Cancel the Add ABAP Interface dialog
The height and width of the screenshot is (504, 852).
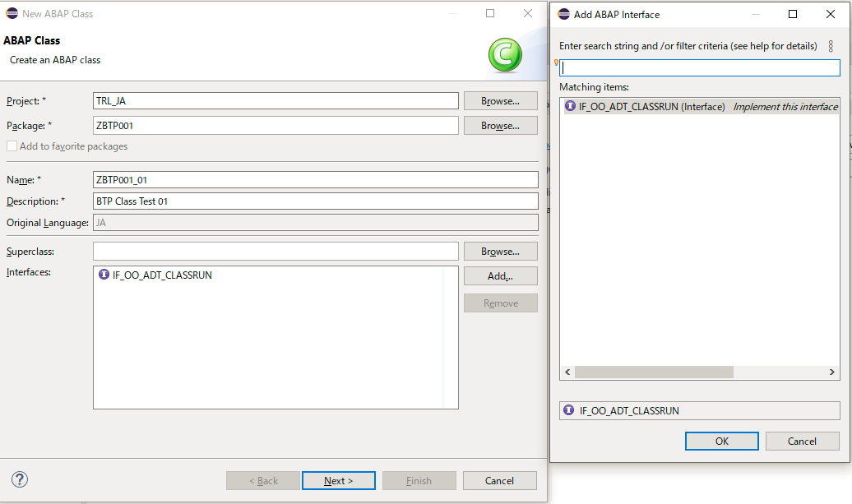tap(802, 441)
